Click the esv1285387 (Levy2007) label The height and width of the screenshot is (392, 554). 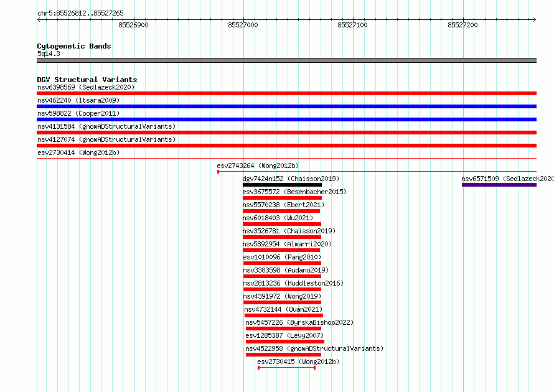pos(284,335)
